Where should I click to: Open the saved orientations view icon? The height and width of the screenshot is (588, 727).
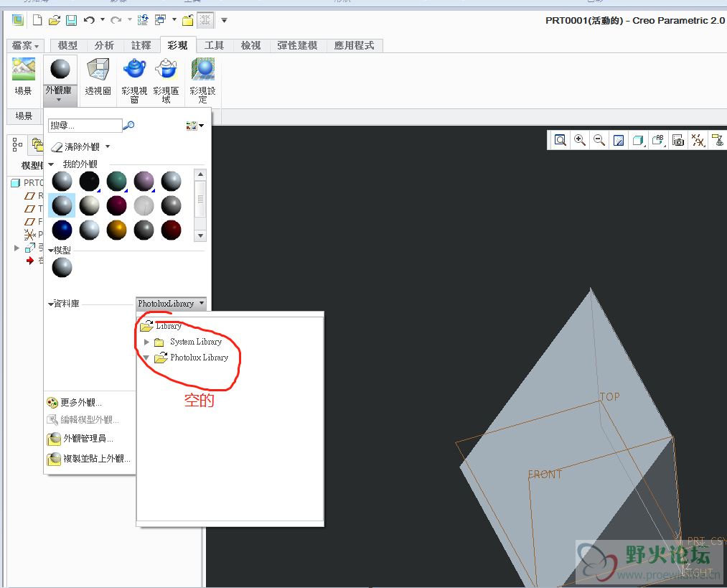click(658, 140)
